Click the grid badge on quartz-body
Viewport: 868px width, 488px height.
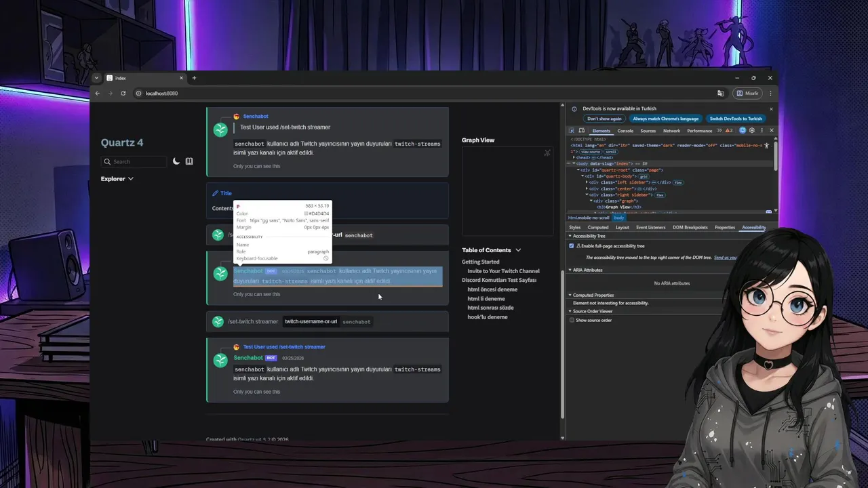tap(644, 176)
